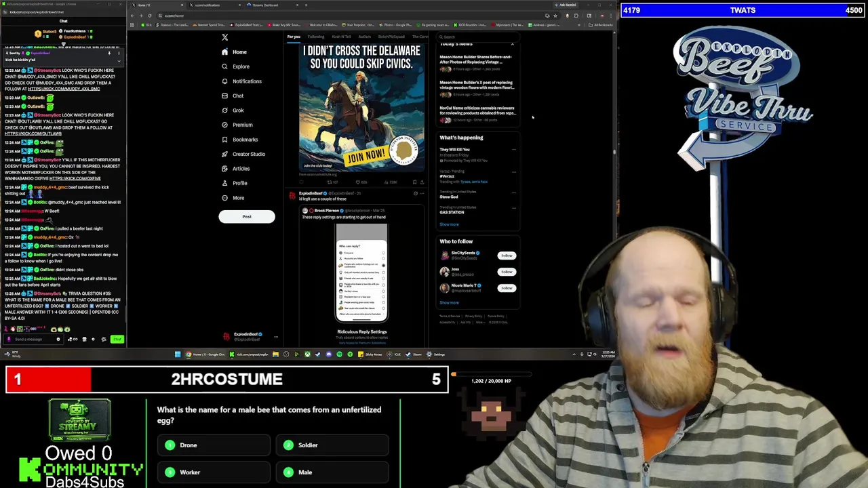This screenshot has height=488, width=868.
Task: Open Windows Start menu
Action: pyautogui.click(x=178, y=354)
